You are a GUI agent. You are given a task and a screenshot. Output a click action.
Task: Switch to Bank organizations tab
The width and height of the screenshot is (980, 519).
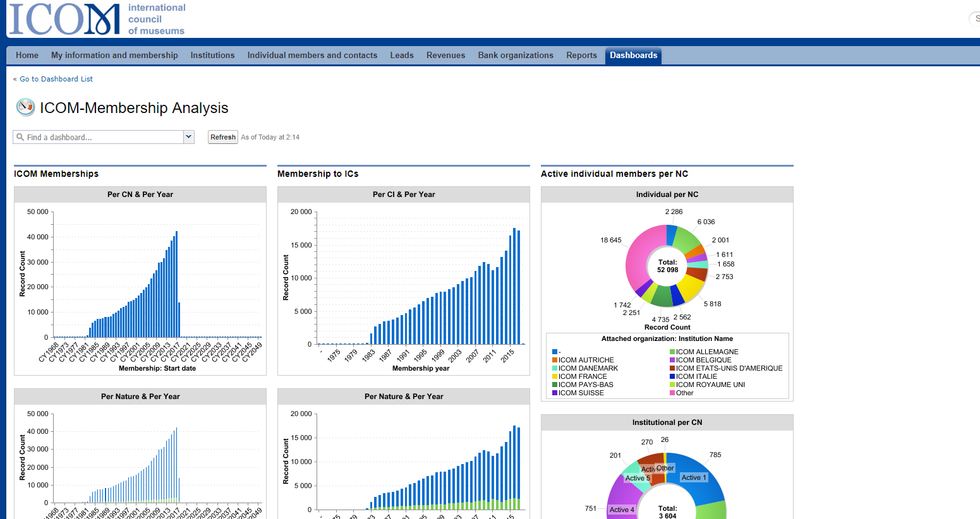(516, 56)
